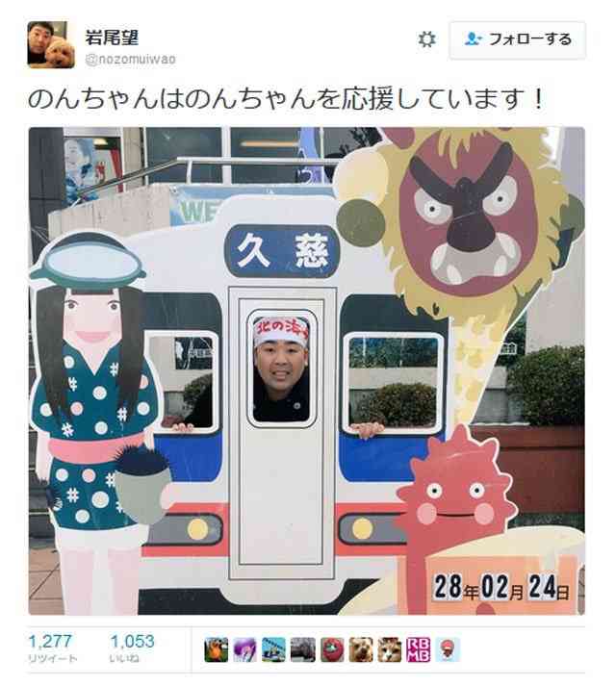Click the フォローする follow button
Screen dimensions: 616x686
(x=518, y=39)
